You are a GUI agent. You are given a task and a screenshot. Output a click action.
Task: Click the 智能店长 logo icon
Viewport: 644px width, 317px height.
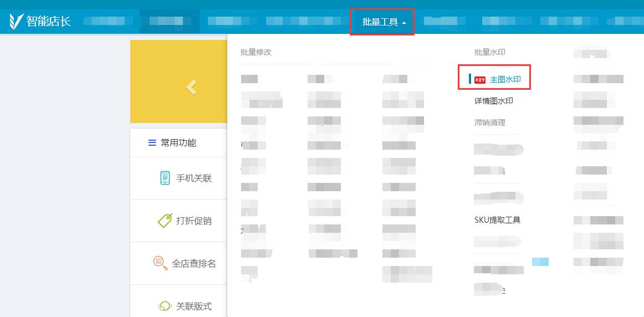coord(16,22)
